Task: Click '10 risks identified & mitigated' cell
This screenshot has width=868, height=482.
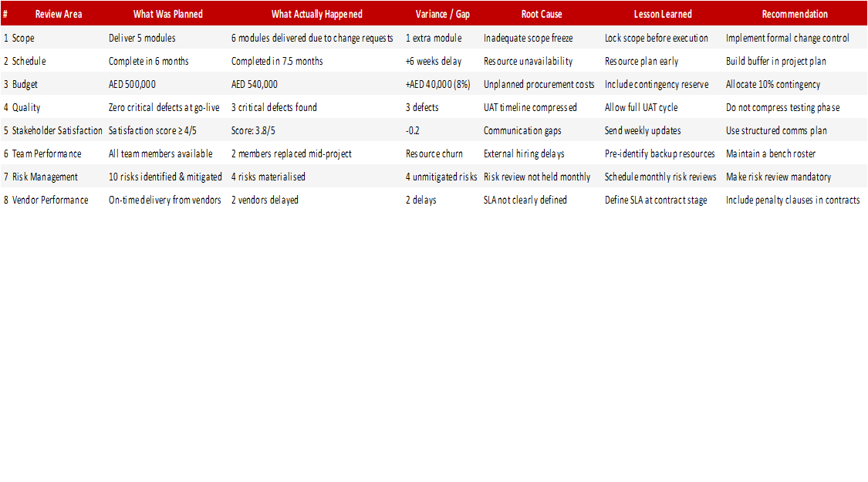Action: click(x=165, y=177)
